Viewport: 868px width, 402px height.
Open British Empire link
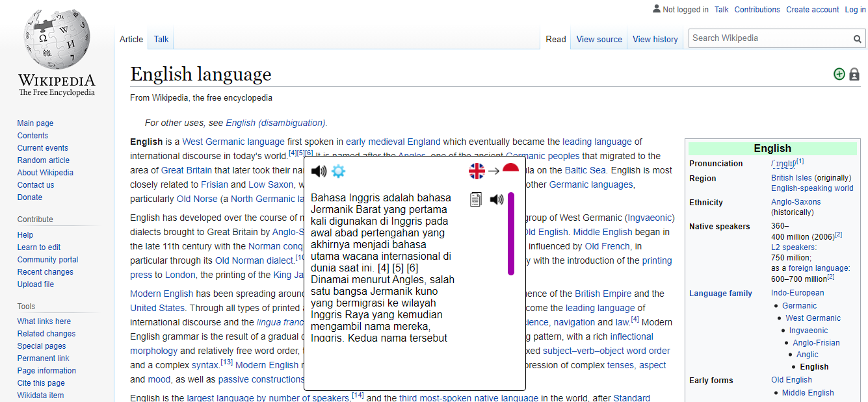click(603, 294)
